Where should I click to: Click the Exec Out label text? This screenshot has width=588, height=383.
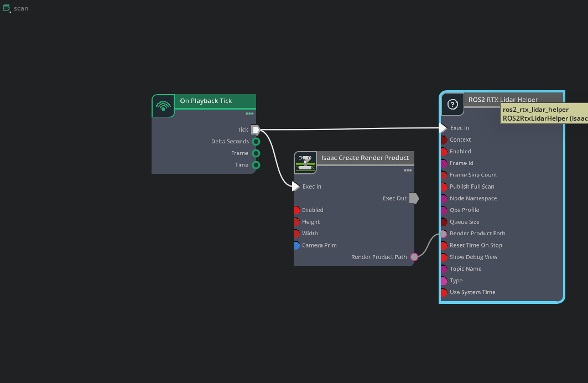(394, 199)
